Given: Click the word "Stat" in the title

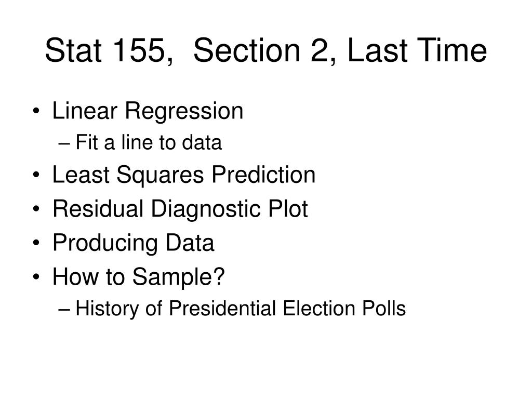Looking at the screenshot, I should click(73, 51).
